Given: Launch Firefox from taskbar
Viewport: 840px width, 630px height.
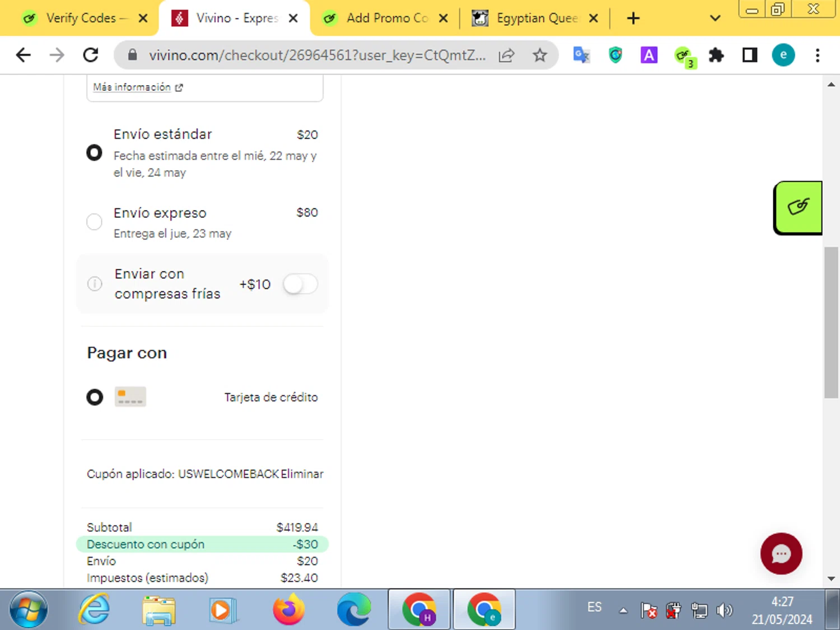Looking at the screenshot, I should [289, 609].
